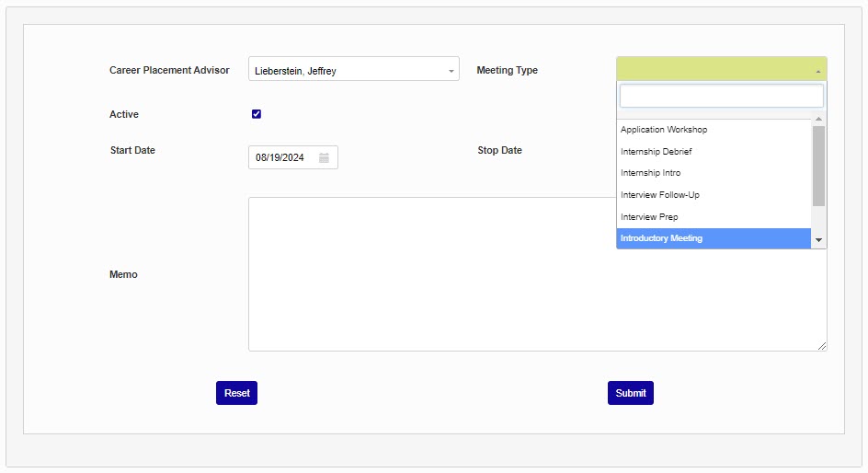Pick the Internship Intro option
Viewport: 868px width, 473px height.
651,173
